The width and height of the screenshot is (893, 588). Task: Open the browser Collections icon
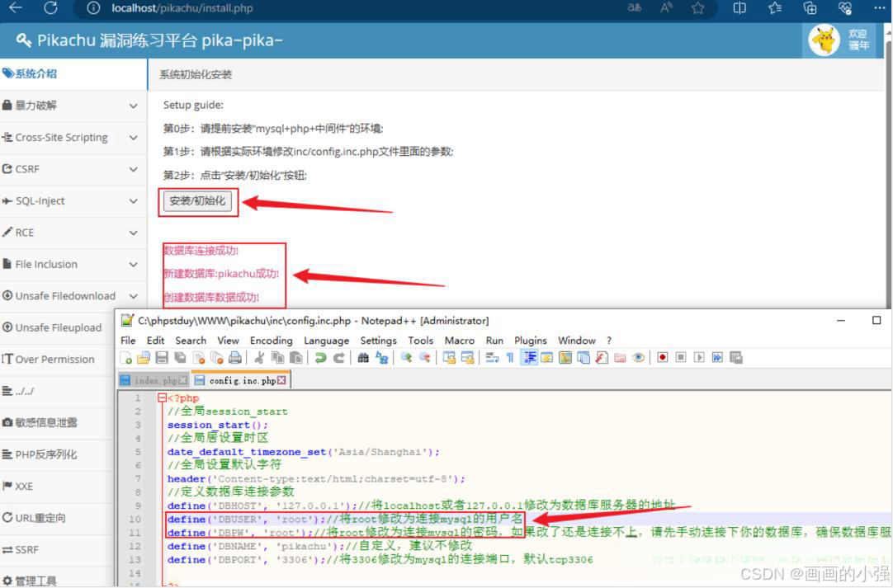click(810, 8)
